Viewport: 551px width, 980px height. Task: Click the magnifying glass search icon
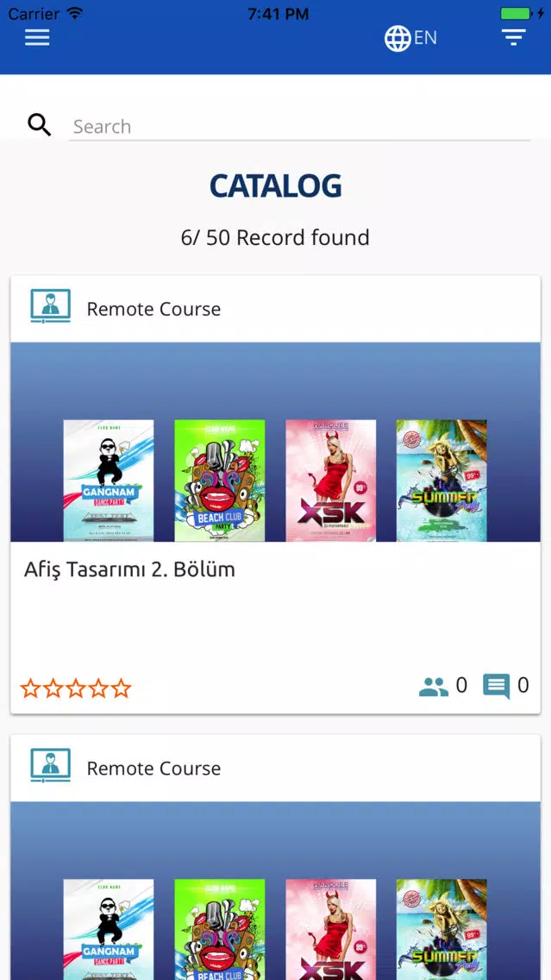point(40,126)
